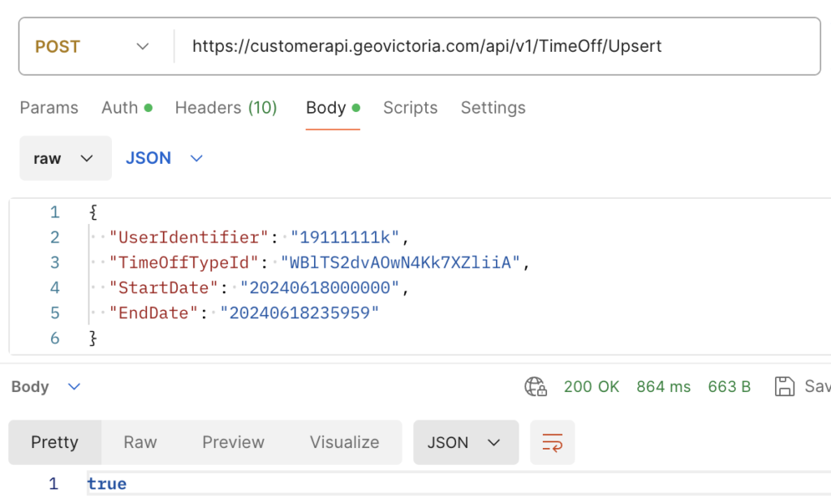Open the response JSON format dropdown
The image size is (831, 504).
pyautogui.click(x=465, y=442)
